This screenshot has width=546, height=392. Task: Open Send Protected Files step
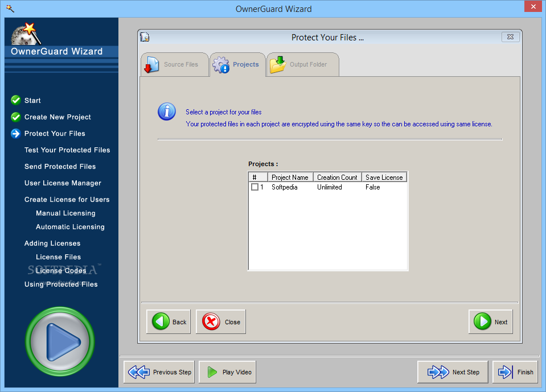(60, 167)
